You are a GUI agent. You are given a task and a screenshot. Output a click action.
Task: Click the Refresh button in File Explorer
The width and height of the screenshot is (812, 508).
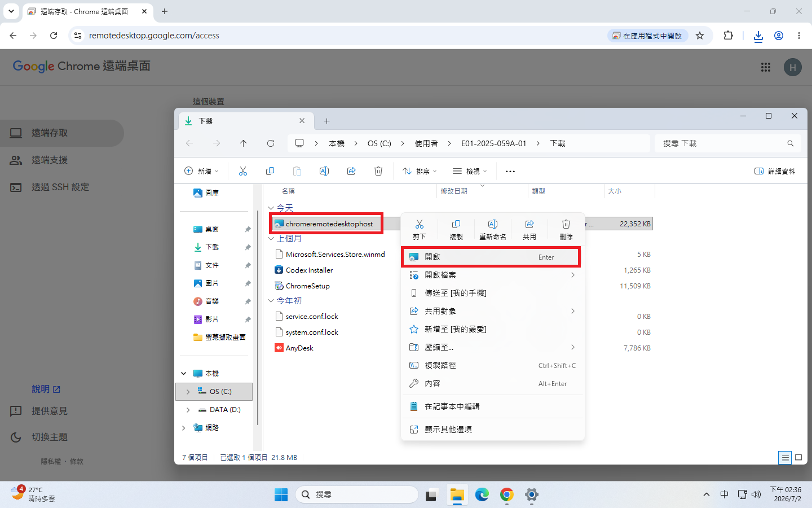coord(271,143)
